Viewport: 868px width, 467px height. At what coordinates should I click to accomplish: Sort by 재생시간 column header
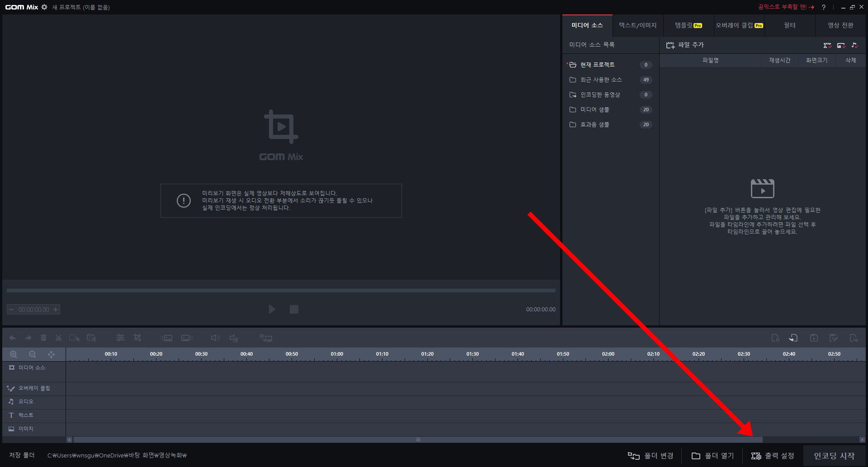coord(780,60)
